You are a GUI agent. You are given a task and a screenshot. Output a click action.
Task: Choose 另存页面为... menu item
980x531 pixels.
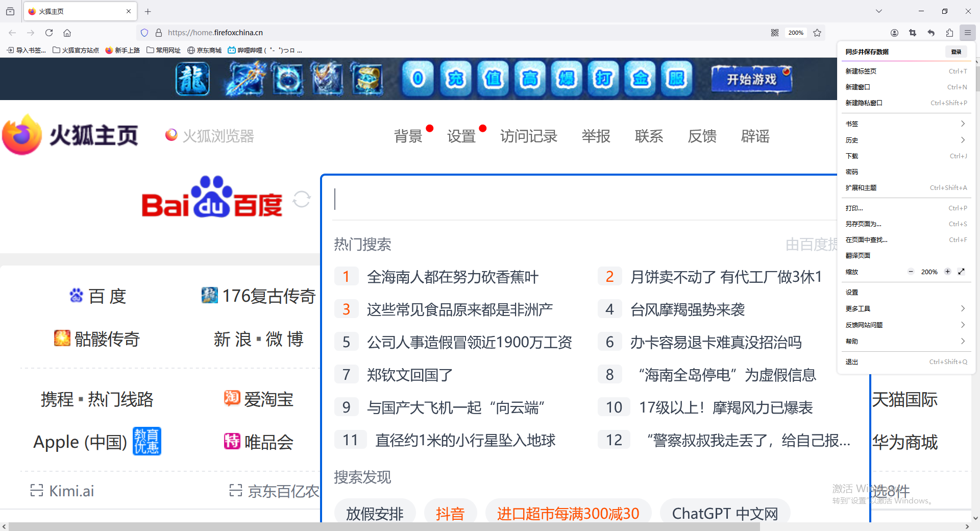[x=906, y=224]
